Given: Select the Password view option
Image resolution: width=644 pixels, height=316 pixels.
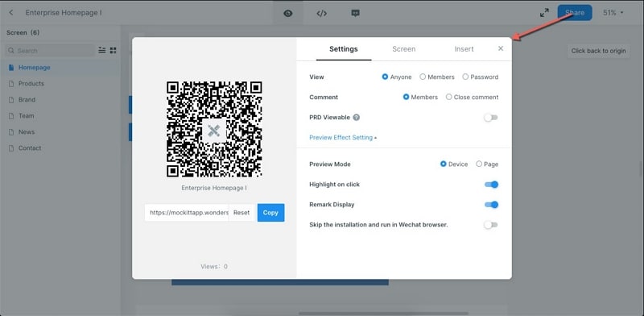Looking at the screenshot, I should pos(480,77).
